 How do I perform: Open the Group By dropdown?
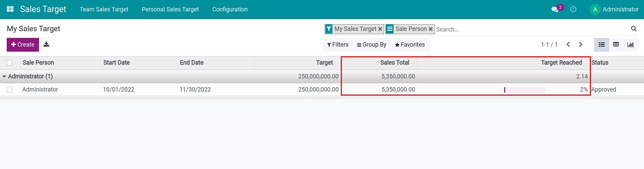(x=372, y=45)
